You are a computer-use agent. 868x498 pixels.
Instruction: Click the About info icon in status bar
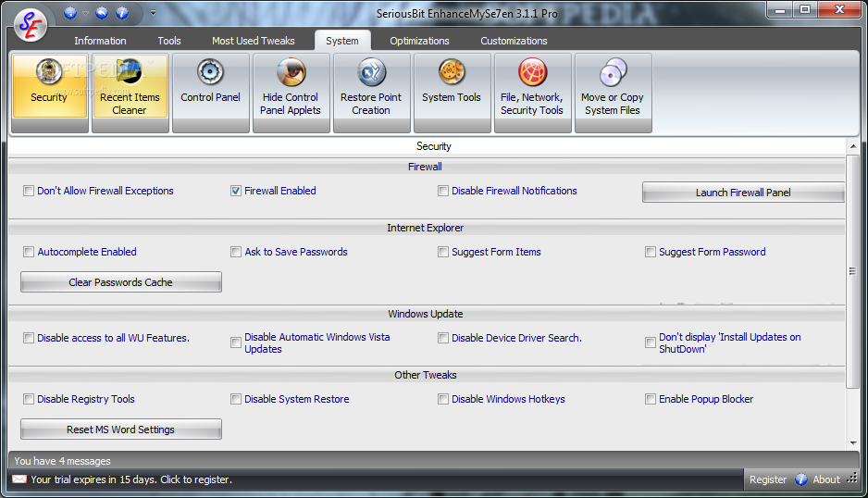coord(801,479)
